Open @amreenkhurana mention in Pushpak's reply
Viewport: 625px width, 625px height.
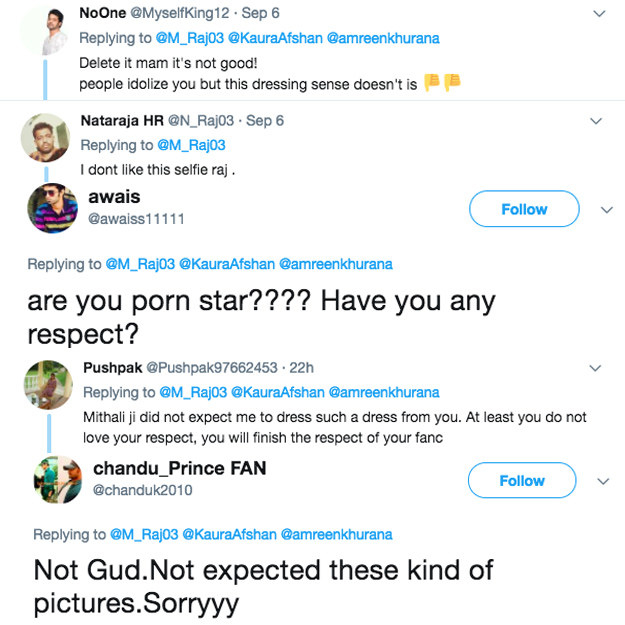[384, 392]
